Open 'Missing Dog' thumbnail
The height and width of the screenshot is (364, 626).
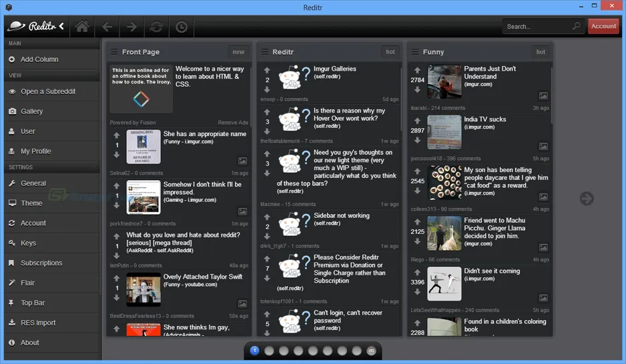(x=143, y=147)
